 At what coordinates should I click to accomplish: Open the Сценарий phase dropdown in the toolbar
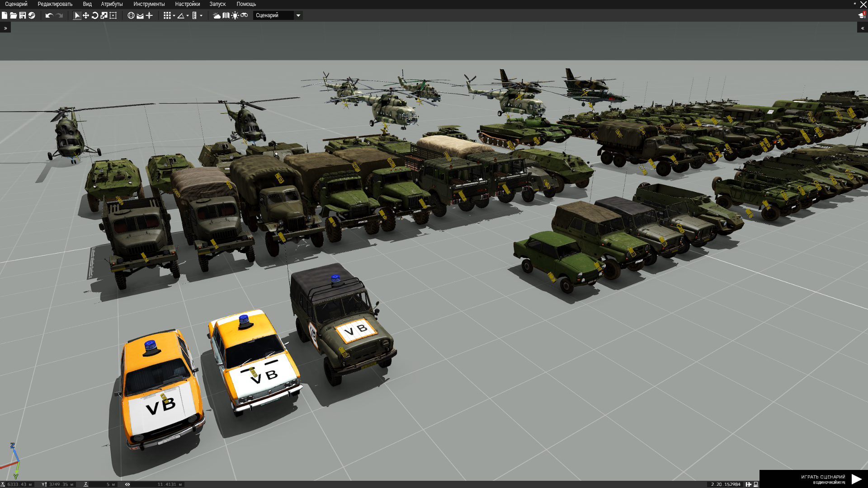[x=278, y=15]
